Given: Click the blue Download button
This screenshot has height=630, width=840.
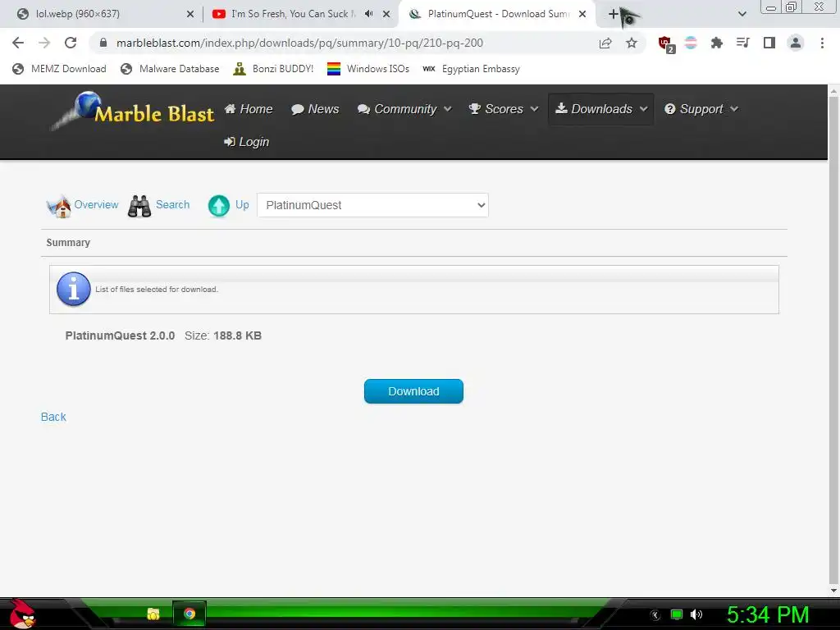Looking at the screenshot, I should pos(413,391).
